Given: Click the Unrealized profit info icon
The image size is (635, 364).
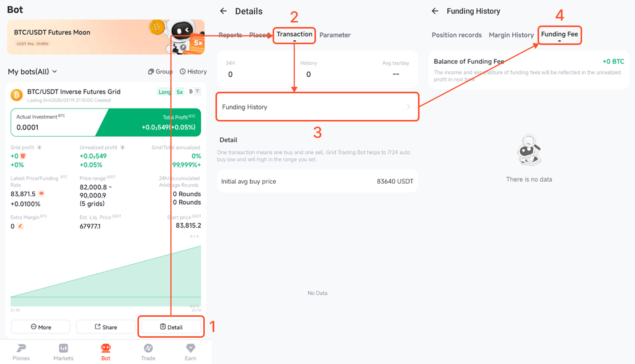Looking at the screenshot, I should click(x=123, y=147).
